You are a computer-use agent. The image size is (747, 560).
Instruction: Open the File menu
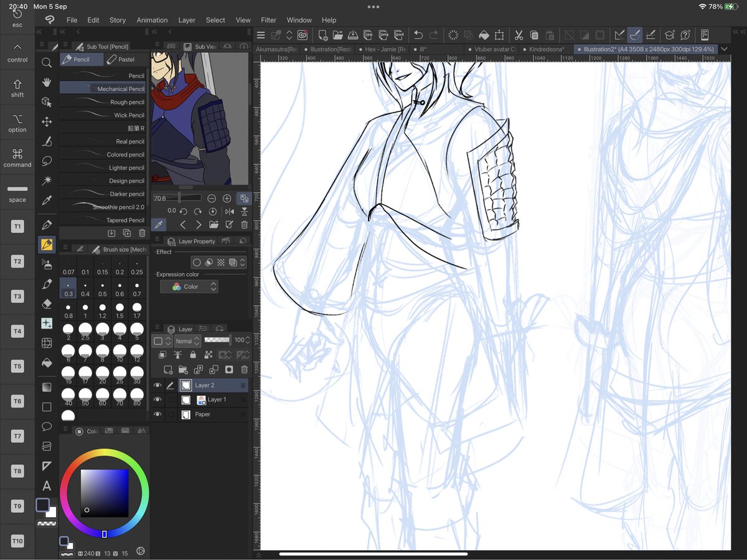coord(72,20)
